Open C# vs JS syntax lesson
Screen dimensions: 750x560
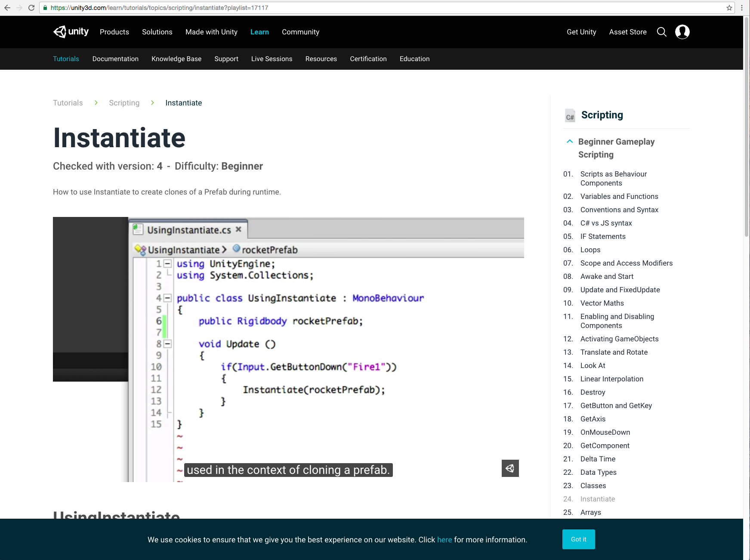(x=606, y=223)
